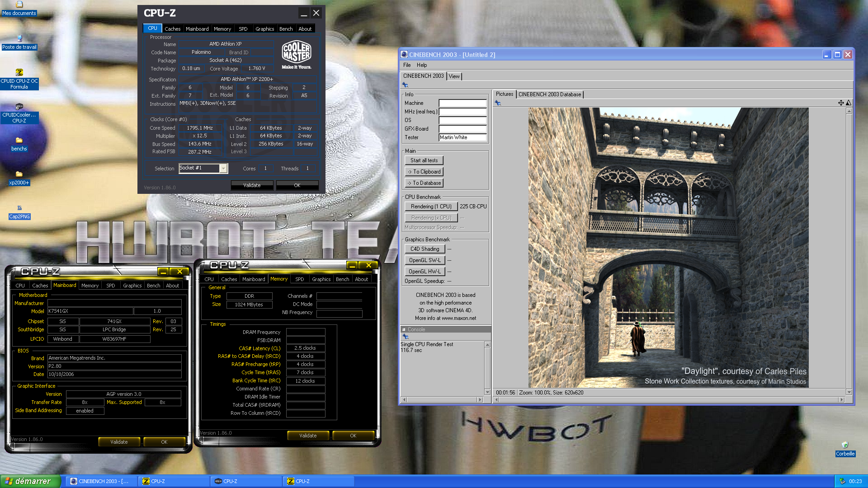Screen dimensions: 868x488
Task: Click the move cross icon in Pictures panel
Action: [841, 103]
